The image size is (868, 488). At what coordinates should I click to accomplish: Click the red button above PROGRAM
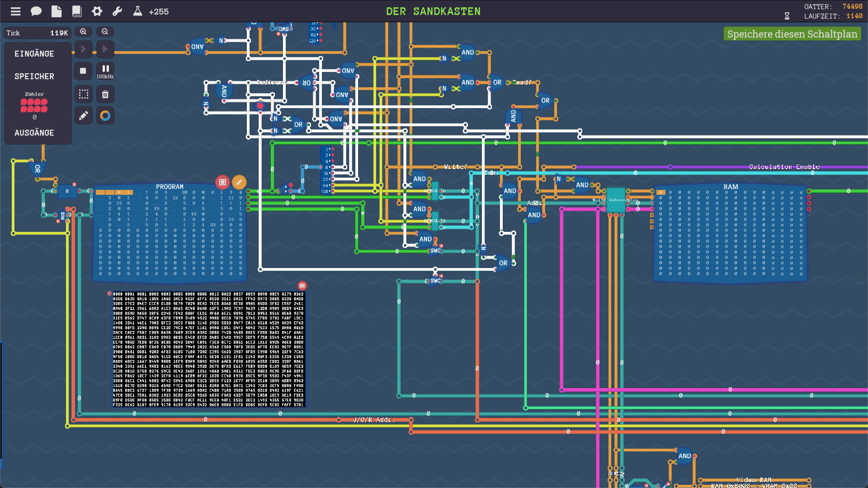[222, 182]
